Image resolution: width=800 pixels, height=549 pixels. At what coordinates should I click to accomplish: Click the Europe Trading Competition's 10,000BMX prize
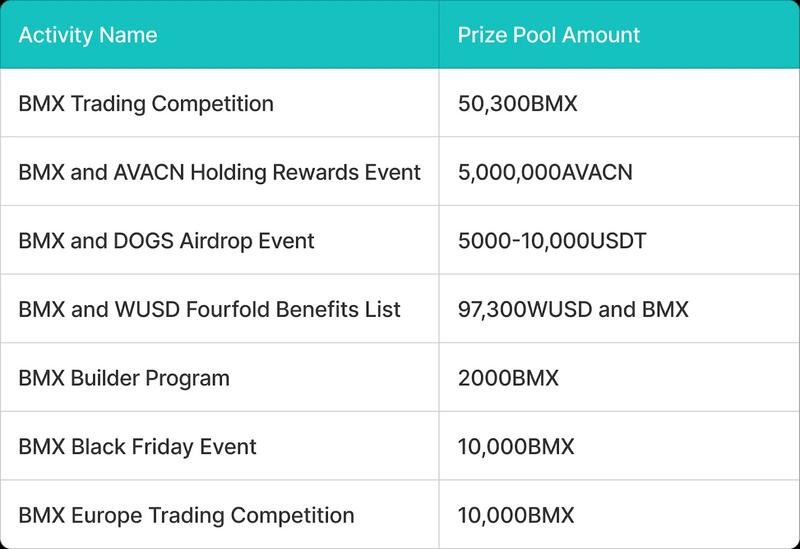516,515
